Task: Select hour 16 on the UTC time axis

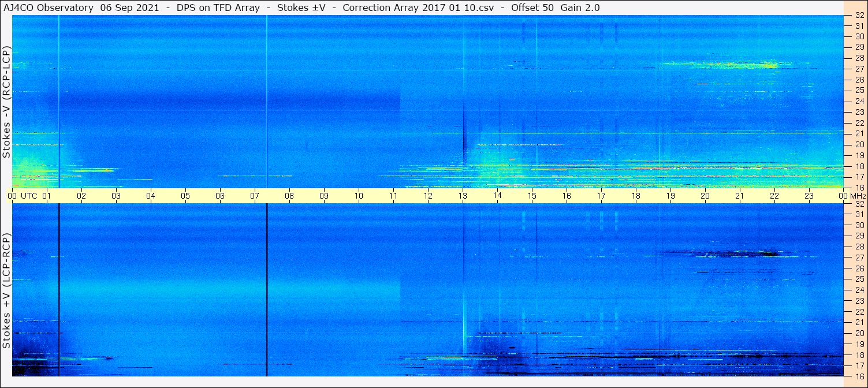Action: coord(567,196)
